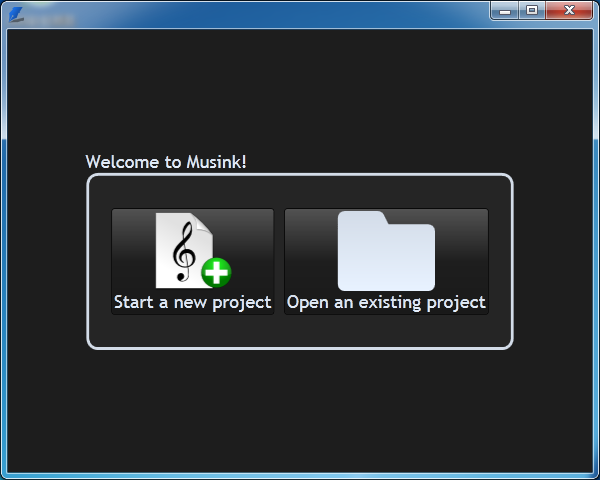This screenshot has height=480, width=600.
Task: Click the folder tab at top of folder icon
Action: tap(363, 217)
